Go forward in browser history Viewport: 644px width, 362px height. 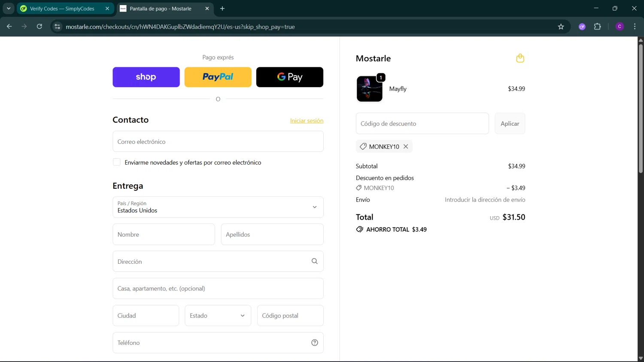[24, 27]
